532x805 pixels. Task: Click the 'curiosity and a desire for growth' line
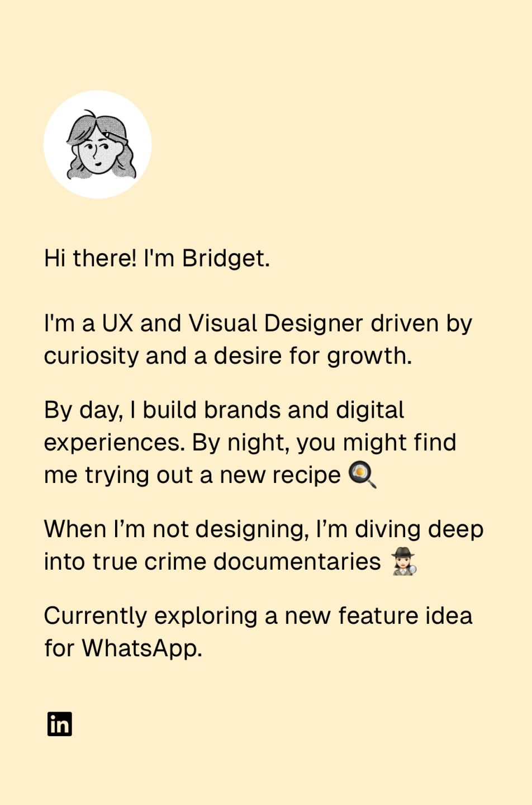coord(228,356)
